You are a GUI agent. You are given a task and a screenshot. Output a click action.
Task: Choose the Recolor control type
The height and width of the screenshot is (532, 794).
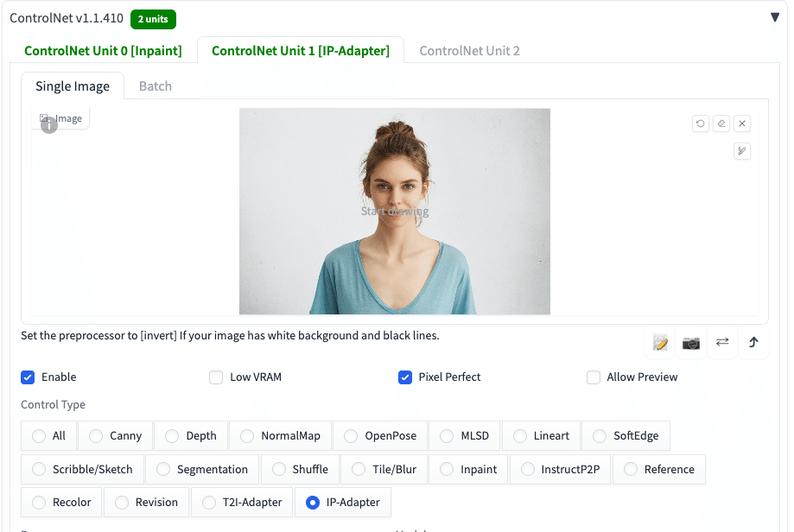click(61, 502)
